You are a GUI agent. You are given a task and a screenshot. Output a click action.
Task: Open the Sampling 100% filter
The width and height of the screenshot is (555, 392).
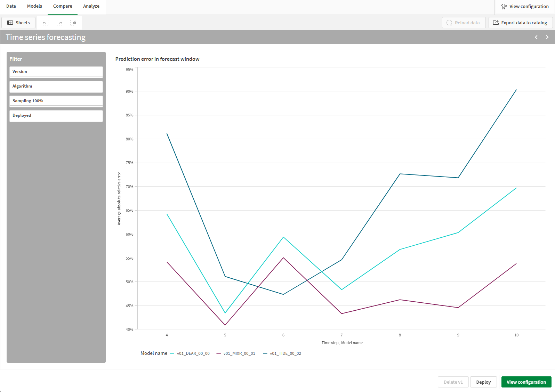coord(56,101)
